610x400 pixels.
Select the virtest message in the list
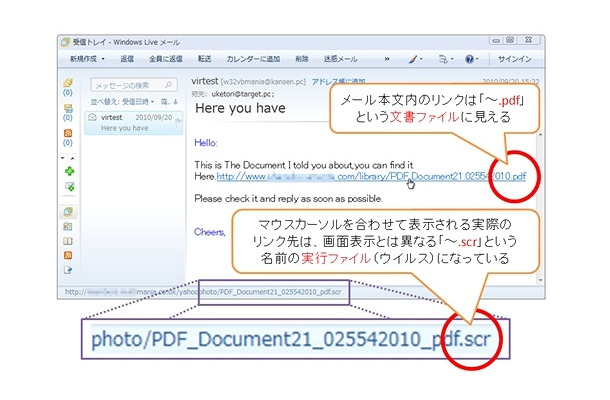tap(134, 123)
